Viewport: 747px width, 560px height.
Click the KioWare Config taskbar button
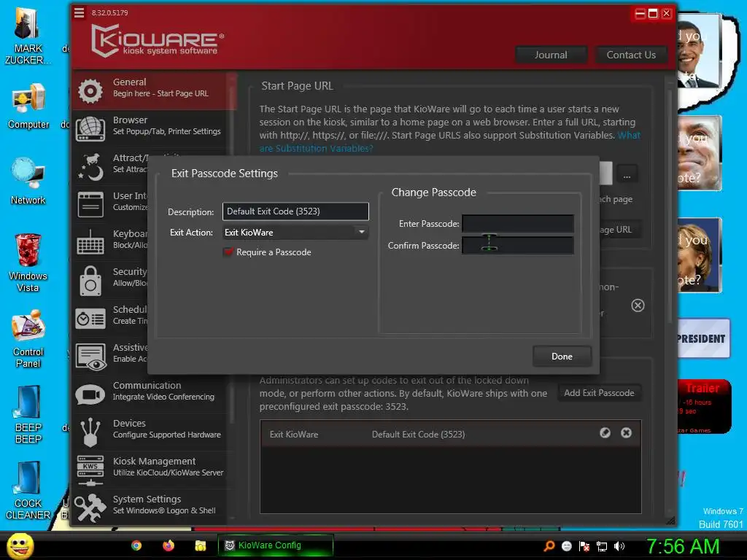275,545
